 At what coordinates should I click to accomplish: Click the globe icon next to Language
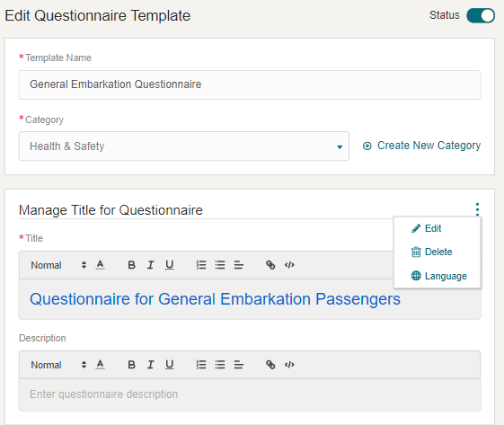click(416, 276)
